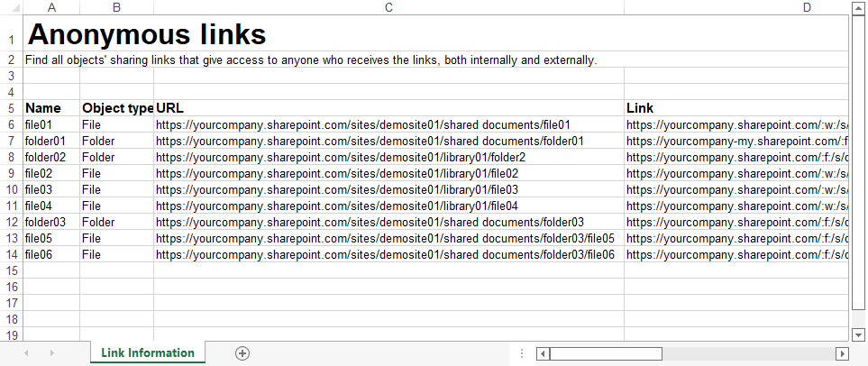Click the URL ending in library01/file04
Image resolution: width=868 pixels, height=366 pixels.
click(x=389, y=206)
